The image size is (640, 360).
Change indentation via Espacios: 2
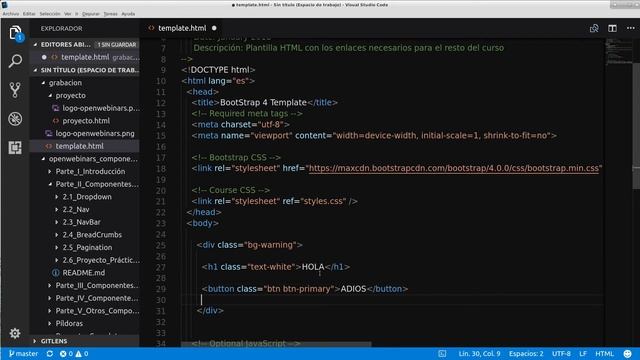pos(526,353)
